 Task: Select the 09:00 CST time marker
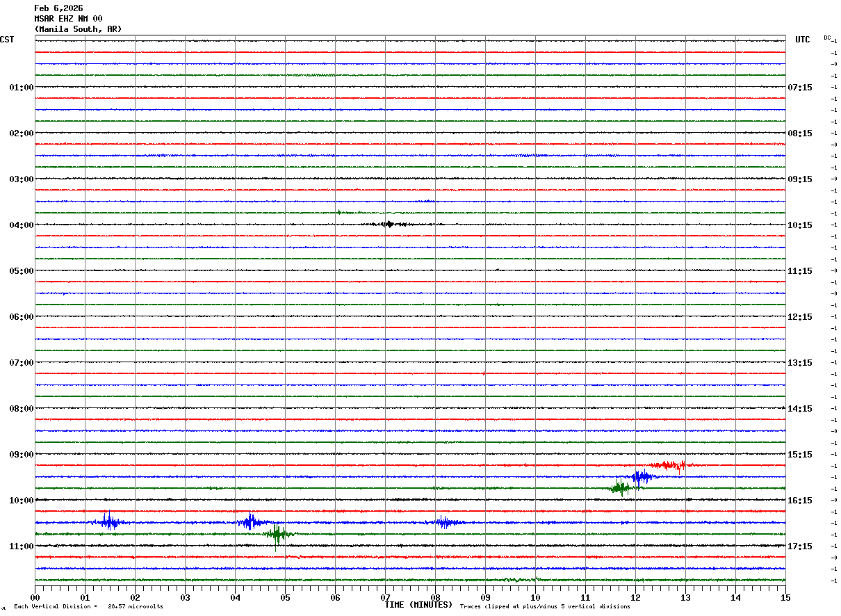point(21,455)
